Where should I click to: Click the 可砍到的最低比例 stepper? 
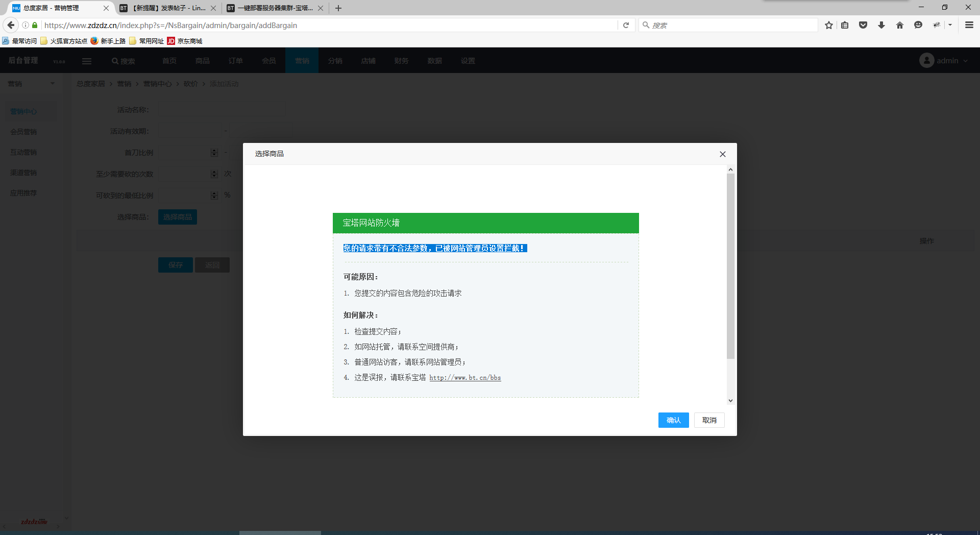[214, 196]
